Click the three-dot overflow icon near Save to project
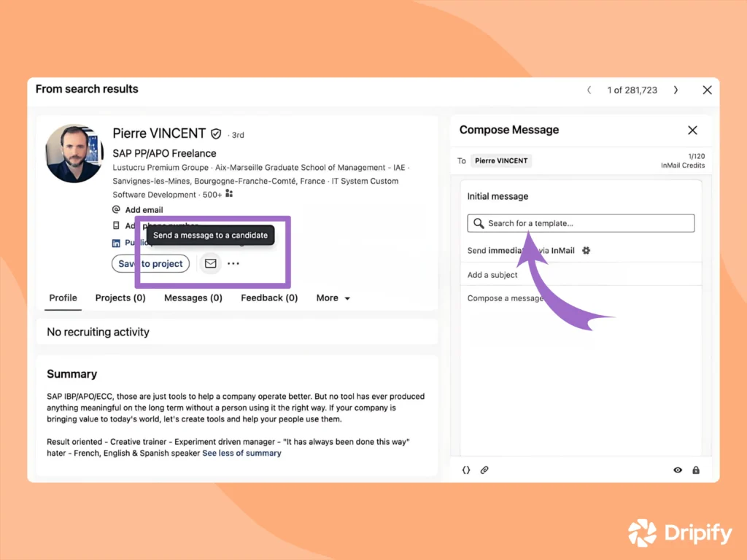Viewport: 747px width, 560px height. click(x=233, y=263)
